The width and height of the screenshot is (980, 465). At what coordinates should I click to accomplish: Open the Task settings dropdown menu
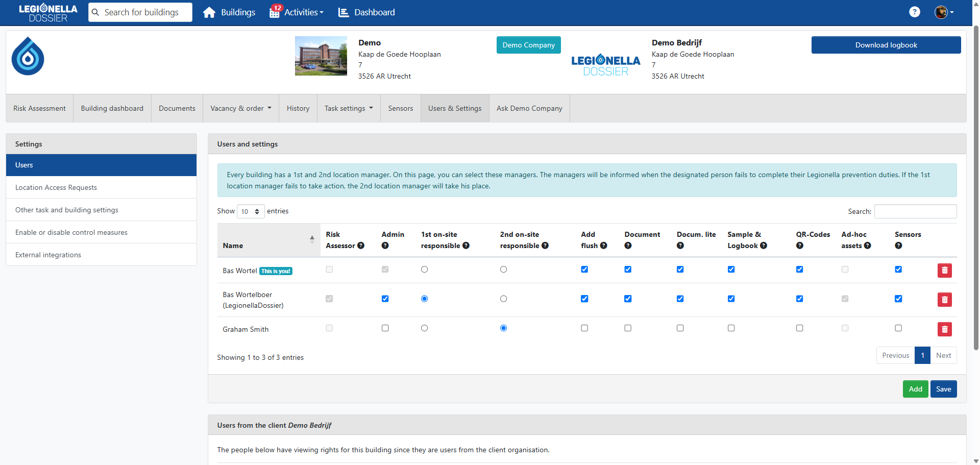click(349, 108)
